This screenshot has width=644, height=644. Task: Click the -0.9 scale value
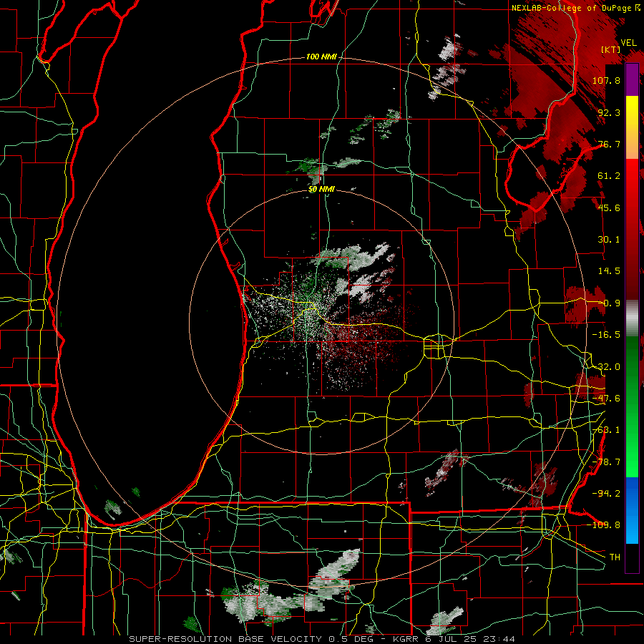point(609,303)
